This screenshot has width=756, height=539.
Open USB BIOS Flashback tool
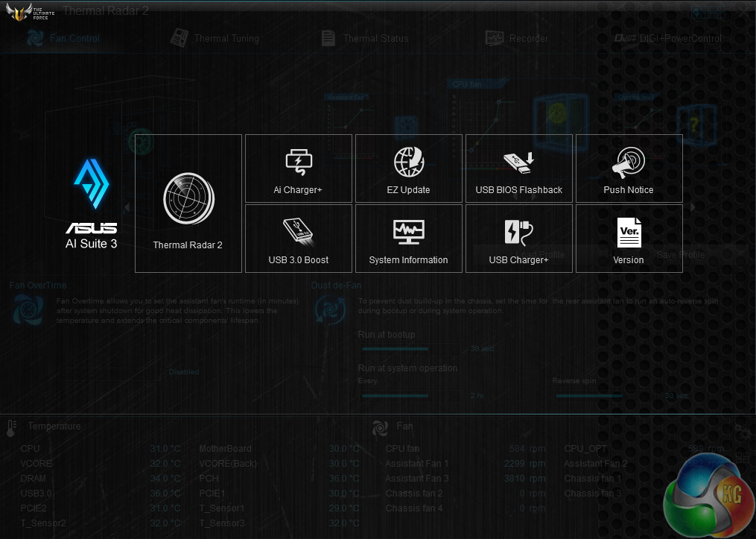519,168
